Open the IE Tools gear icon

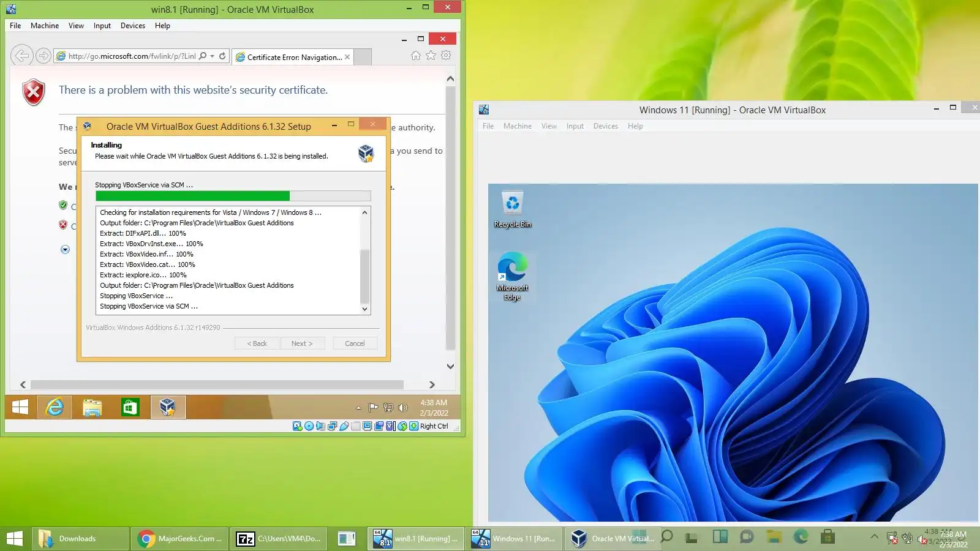(x=446, y=56)
